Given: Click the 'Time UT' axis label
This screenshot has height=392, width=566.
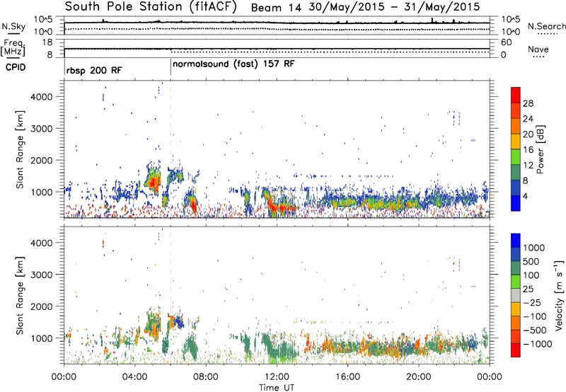Looking at the screenshot, I should (x=277, y=388).
